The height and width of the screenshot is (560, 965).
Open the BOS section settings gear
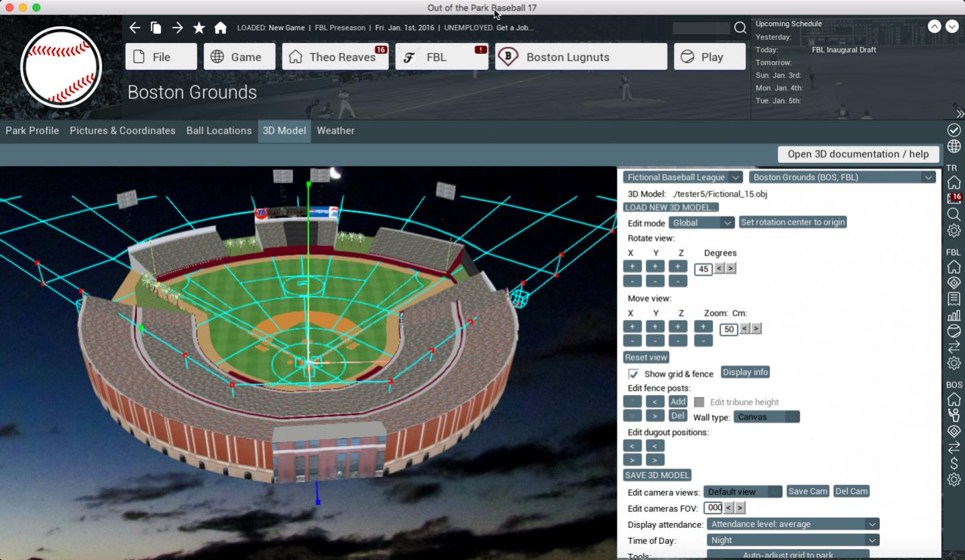pyautogui.click(x=954, y=480)
